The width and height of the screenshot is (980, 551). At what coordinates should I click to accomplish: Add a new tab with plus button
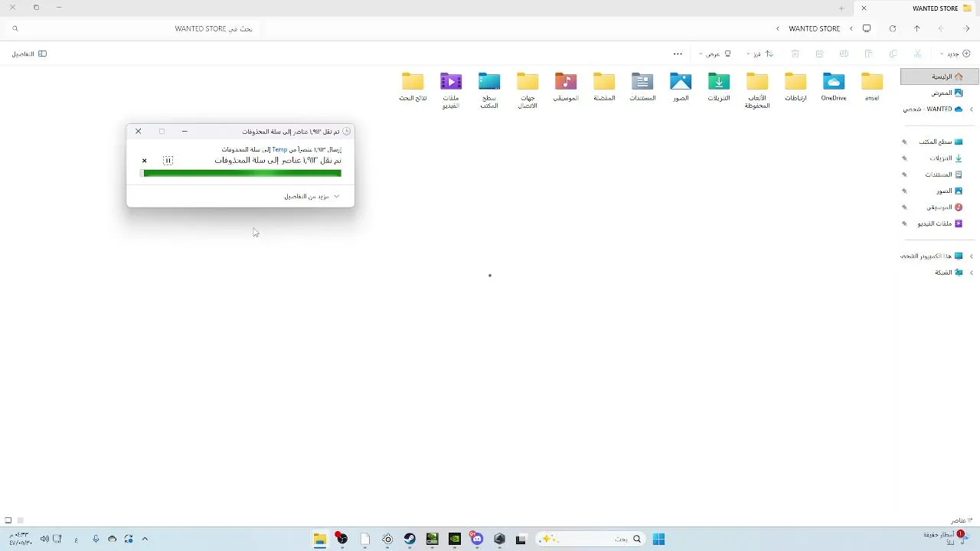(841, 8)
